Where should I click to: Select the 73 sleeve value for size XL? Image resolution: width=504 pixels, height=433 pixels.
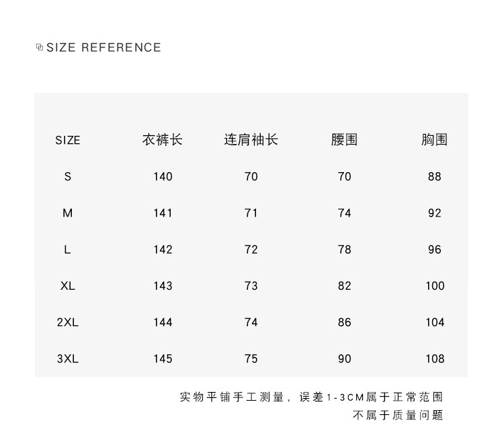(x=251, y=286)
